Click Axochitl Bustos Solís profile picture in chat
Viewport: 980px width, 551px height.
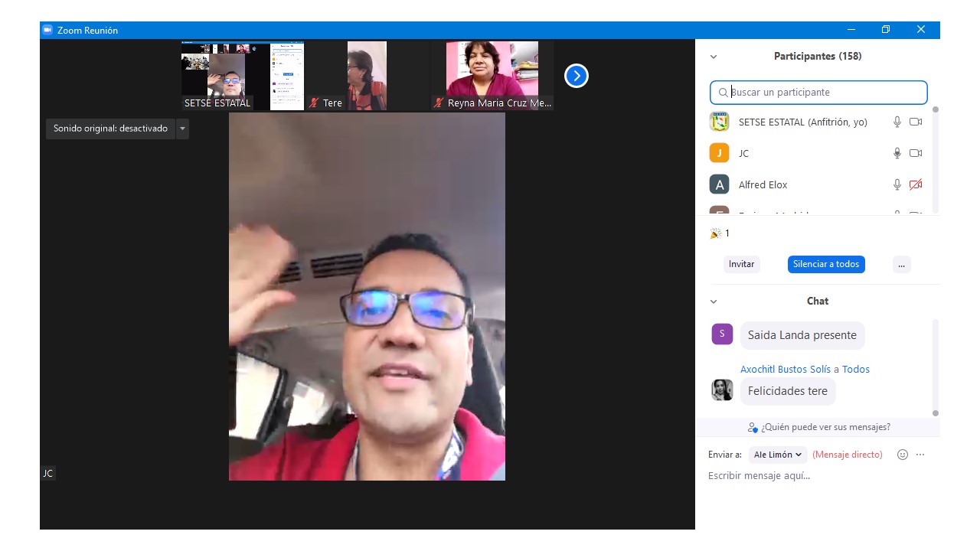722,390
